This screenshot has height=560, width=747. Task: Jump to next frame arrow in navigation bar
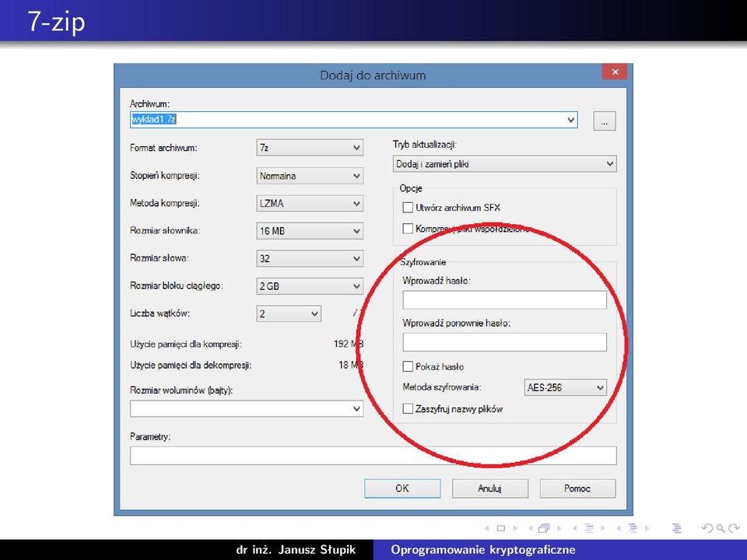click(x=559, y=528)
